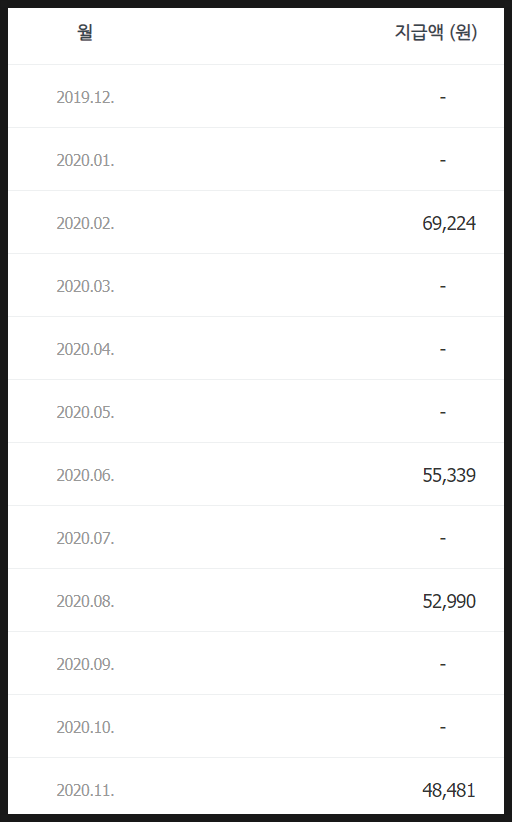Click the 2020.06. month label

85,475
